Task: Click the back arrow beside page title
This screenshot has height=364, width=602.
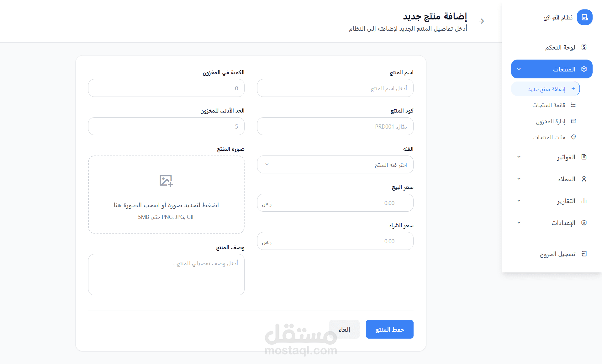Action: click(x=481, y=21)
